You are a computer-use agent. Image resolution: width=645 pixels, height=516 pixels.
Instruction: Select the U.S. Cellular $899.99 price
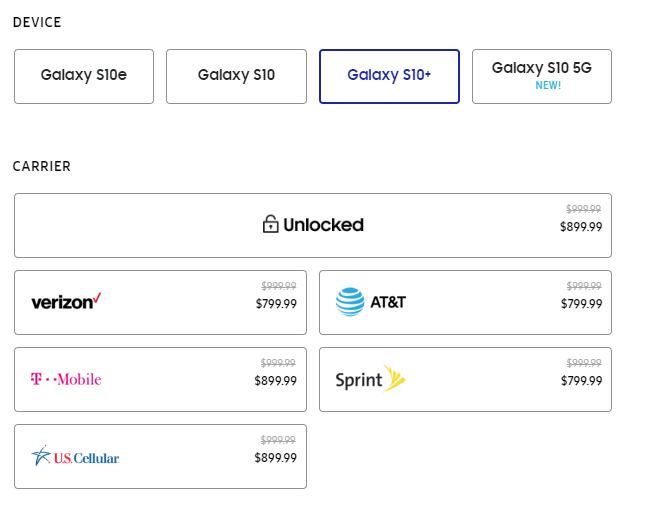276,458
